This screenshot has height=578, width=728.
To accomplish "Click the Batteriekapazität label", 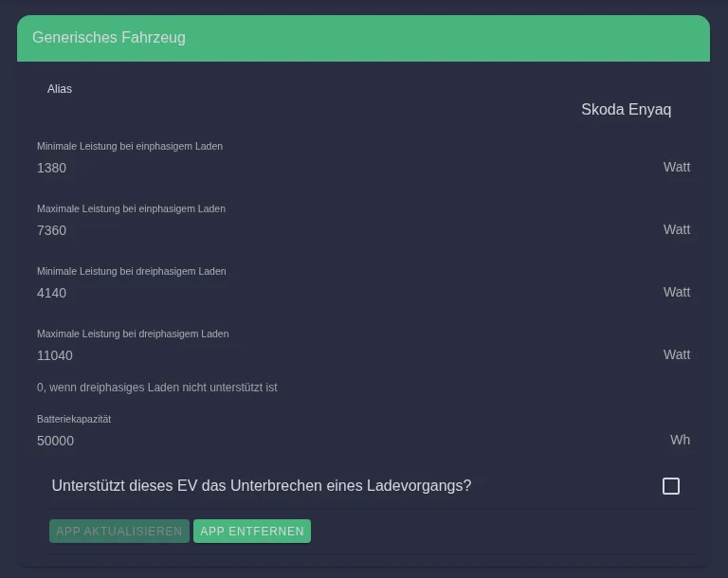I will 74,419.
